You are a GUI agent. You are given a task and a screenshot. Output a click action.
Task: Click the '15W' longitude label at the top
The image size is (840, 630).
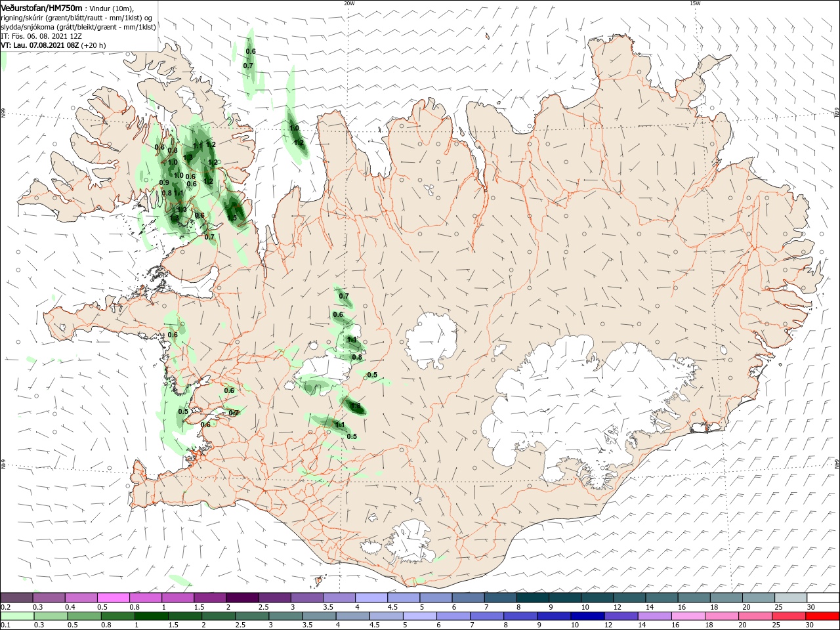click(694, 3)
